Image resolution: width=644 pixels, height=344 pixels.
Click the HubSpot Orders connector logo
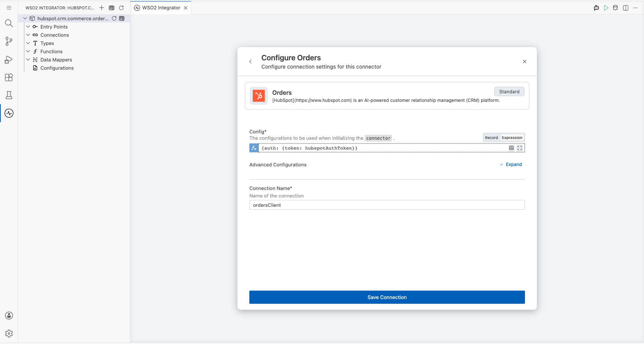pos(259,96)
